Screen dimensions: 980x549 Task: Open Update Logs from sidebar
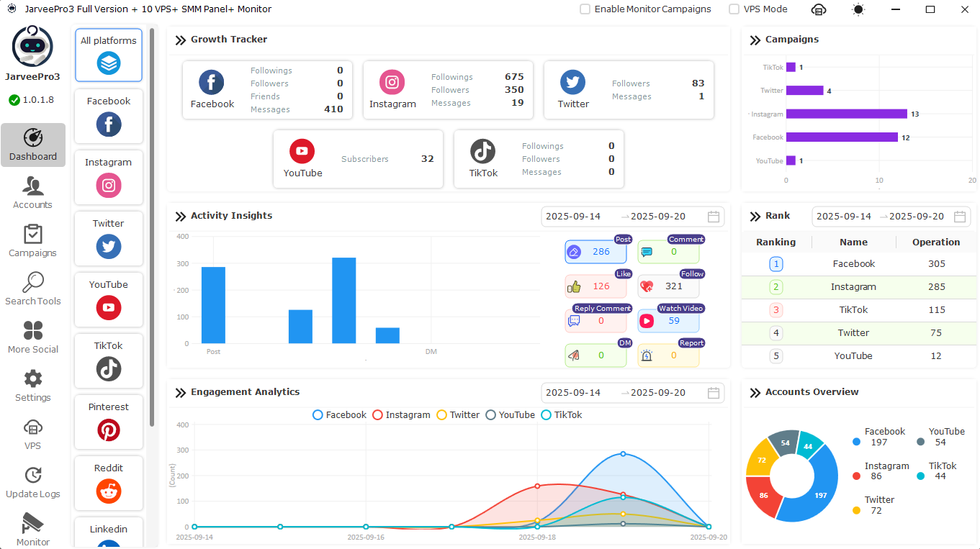click(33, 482)
